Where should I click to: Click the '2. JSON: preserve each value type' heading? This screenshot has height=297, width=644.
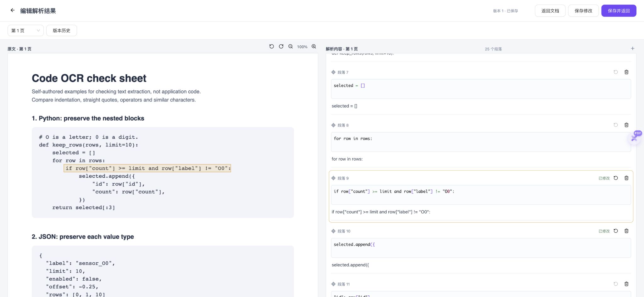coord(83,237)
